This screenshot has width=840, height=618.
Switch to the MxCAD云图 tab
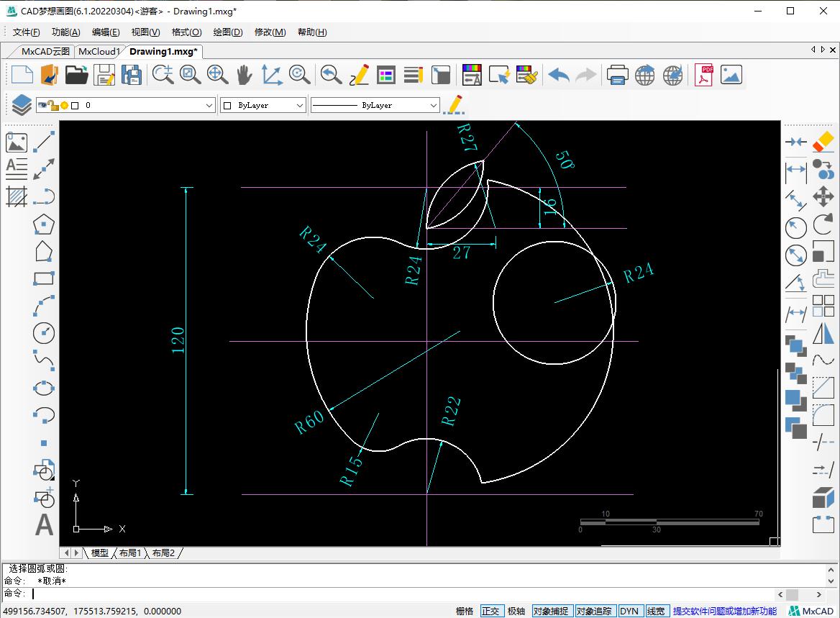click(45, 51)
